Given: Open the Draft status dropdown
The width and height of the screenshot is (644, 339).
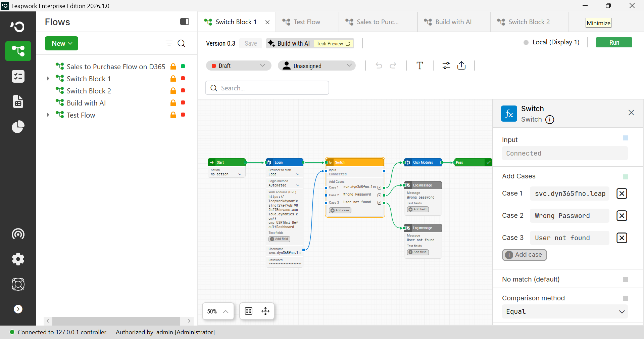Looking at the screenshot, I should click(x=238, y=66).
